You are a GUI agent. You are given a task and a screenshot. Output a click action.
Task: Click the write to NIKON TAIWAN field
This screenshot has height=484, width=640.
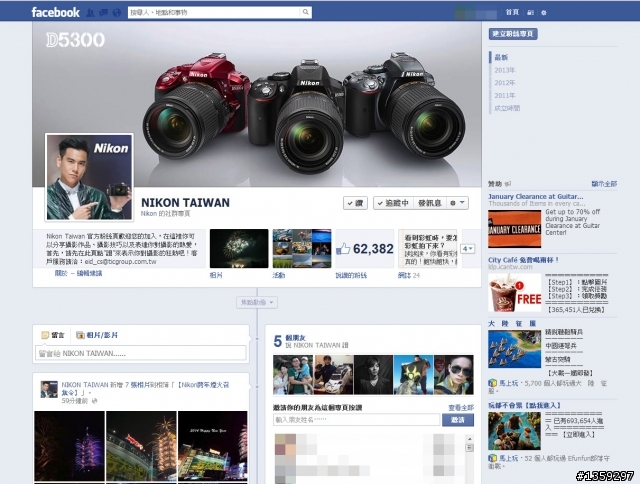pos(141,353)
